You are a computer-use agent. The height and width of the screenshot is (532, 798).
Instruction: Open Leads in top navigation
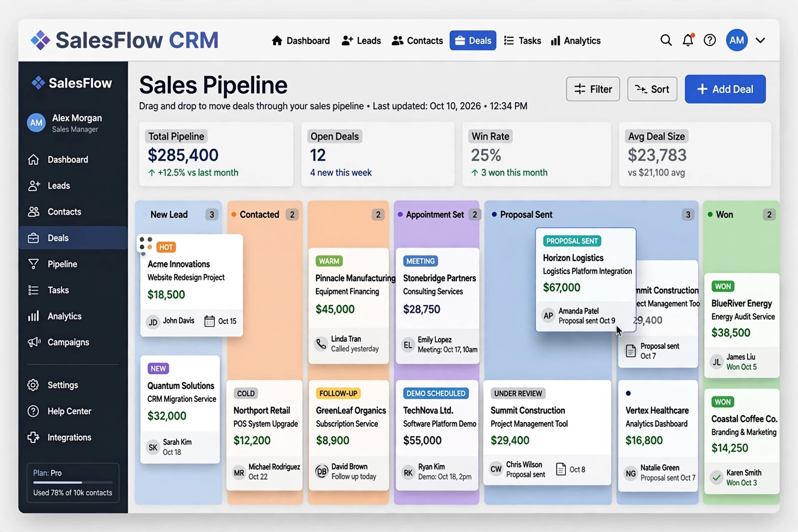[x=361, y=41]
